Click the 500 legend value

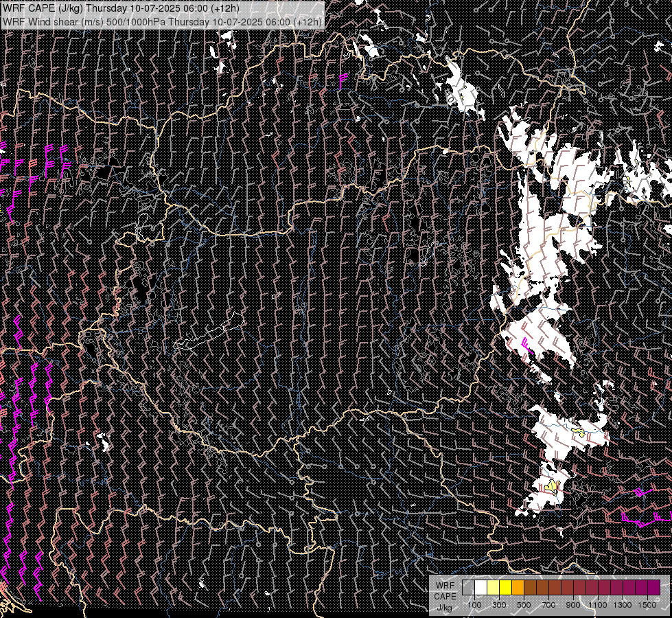(524, 605)
